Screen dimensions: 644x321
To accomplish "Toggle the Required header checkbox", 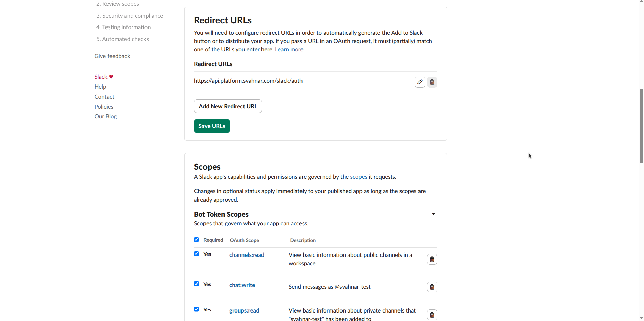I will coord(196,240).
